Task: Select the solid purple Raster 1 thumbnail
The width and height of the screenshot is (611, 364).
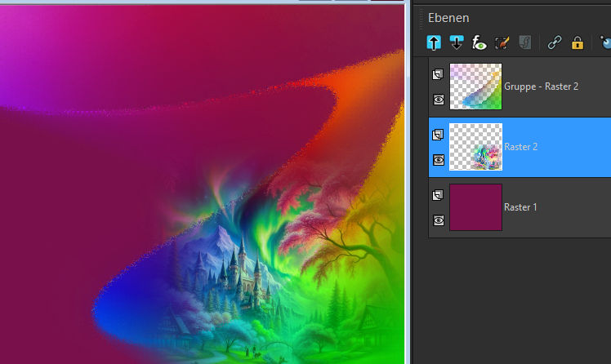Action: (475, 207)
